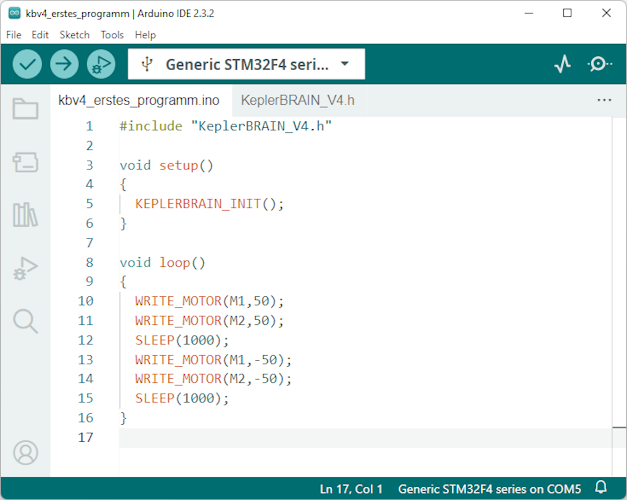Maximize the Arduino IDE window

(567, 13)
